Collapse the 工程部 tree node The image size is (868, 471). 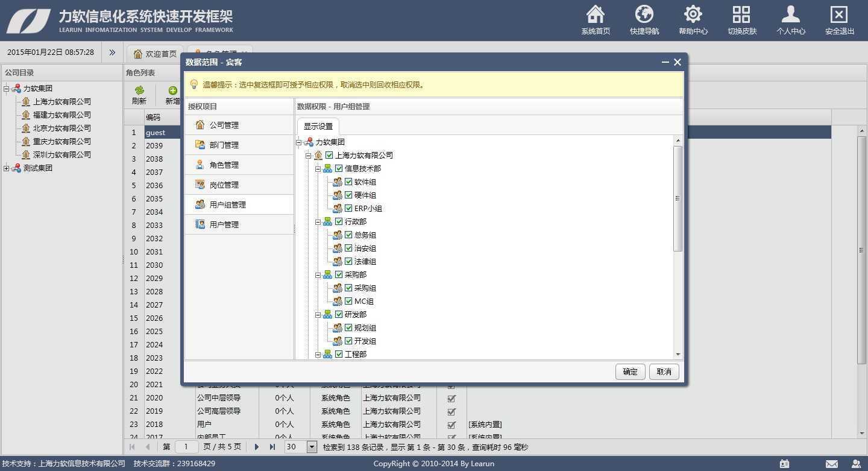pos(318,354)
